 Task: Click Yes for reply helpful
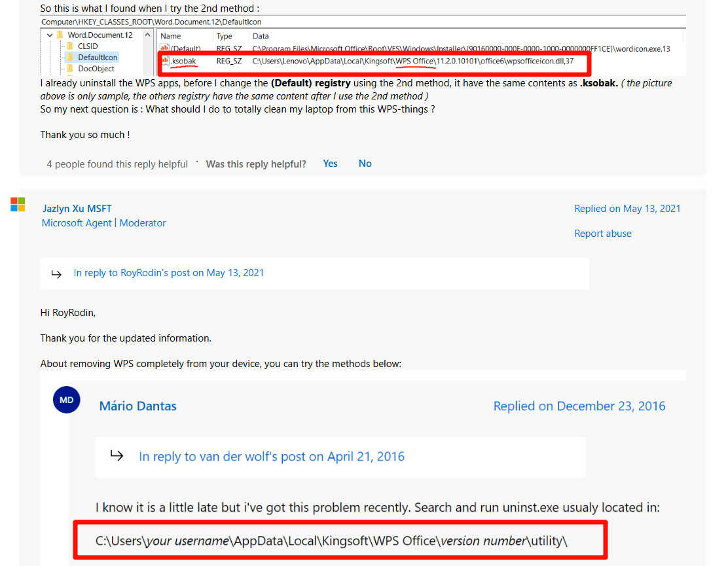[x=330, y=164]
